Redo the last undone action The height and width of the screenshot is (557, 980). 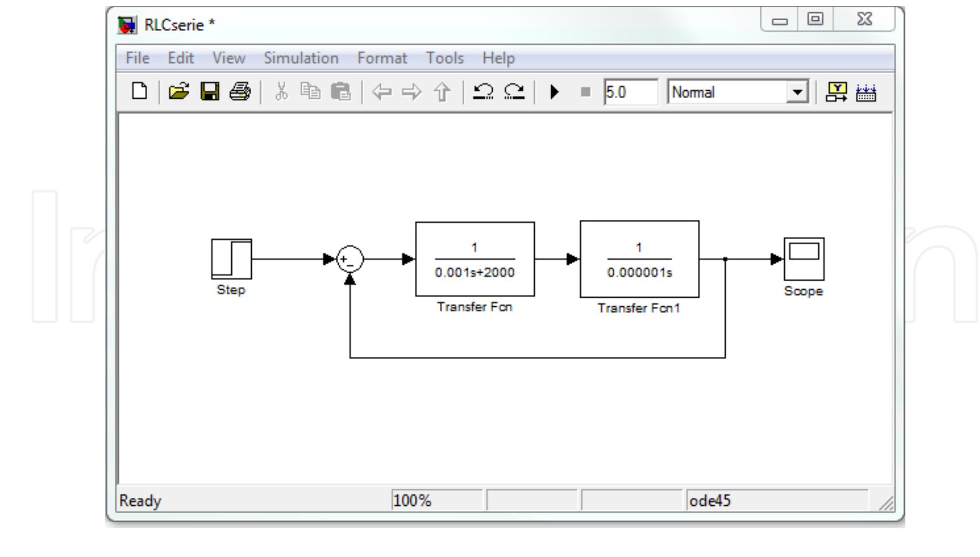coord(514,92)
